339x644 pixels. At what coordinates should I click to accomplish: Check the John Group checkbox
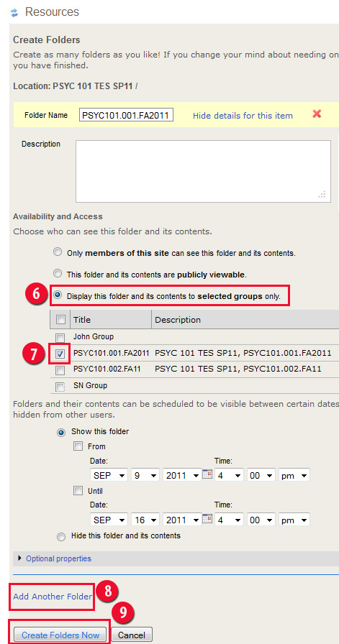coord(60,338)
